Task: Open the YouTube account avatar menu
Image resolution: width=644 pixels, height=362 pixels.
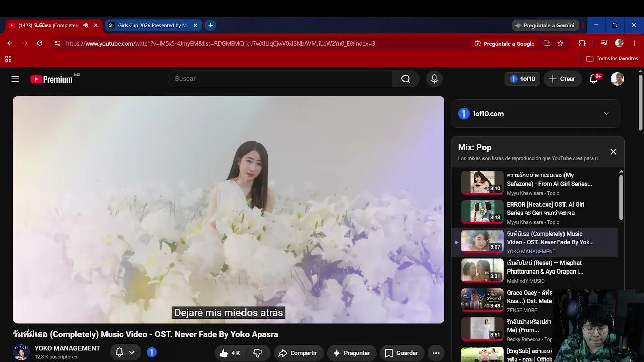Action: click(617, 79)
